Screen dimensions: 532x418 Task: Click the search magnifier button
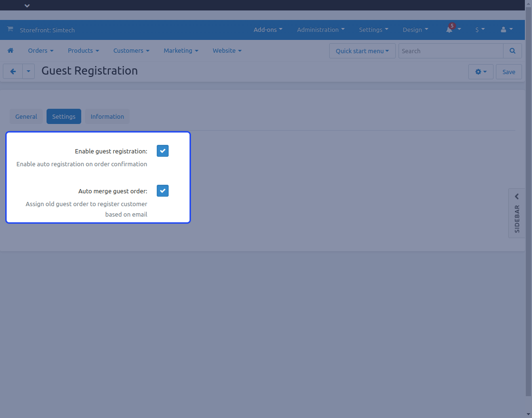click(513, 51)
